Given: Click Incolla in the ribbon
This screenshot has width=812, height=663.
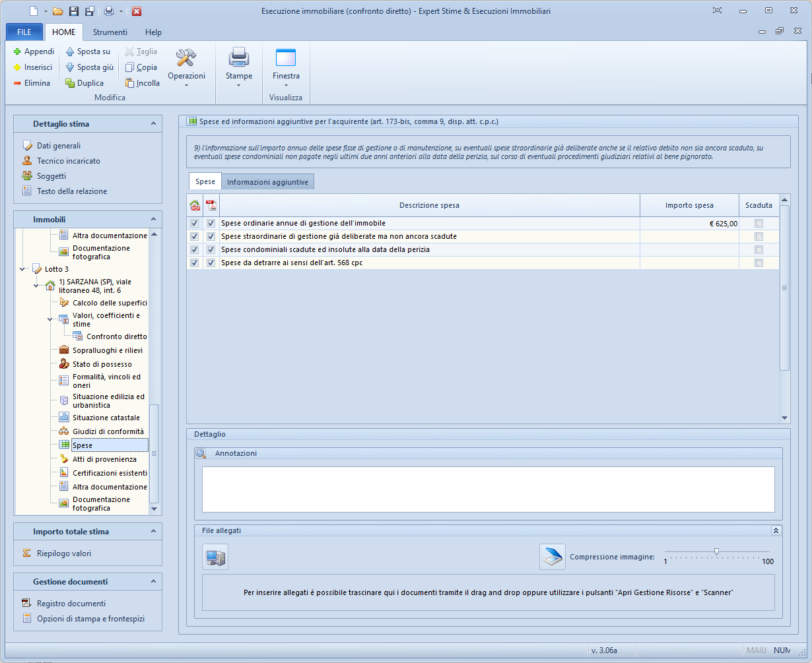Looking at the screenshot, I should tap(143, 83).
